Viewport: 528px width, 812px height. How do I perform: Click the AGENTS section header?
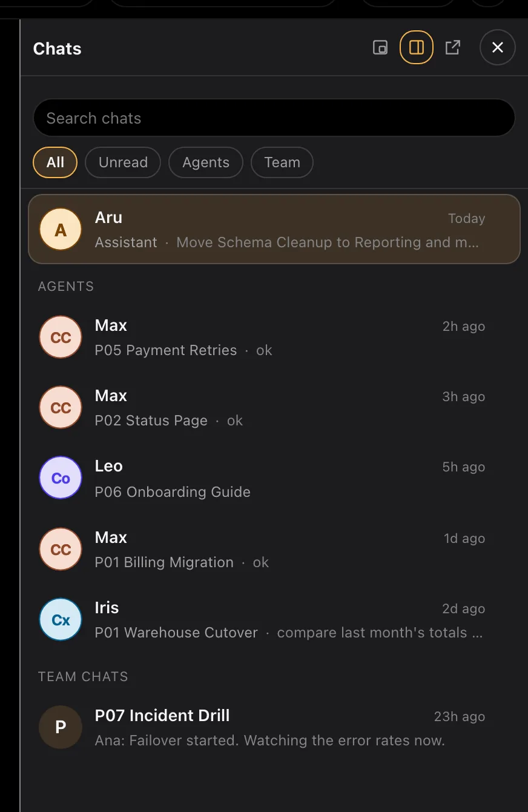tap(66, 287)
